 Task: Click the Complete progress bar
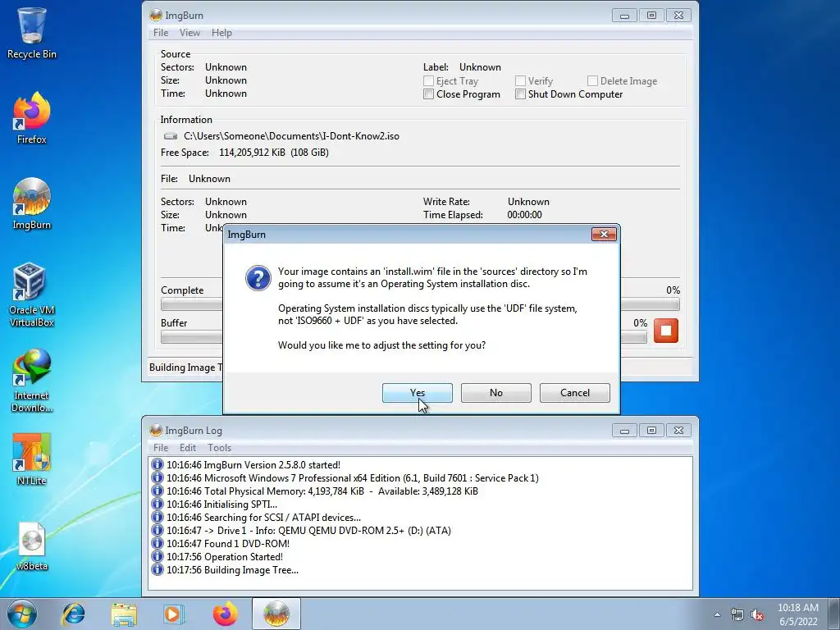tap(420, 304)
